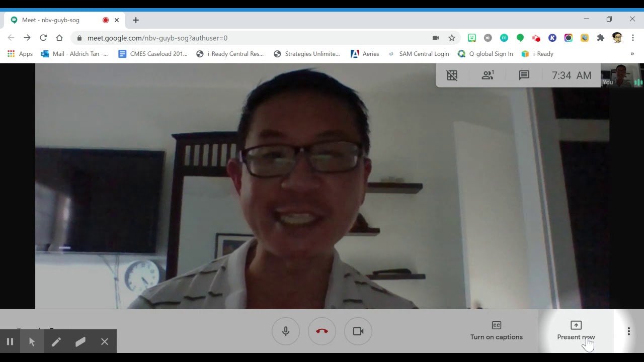Open the green chat bubble extension
The width and height of the screenshot is (644, 362).
(520, 38)
